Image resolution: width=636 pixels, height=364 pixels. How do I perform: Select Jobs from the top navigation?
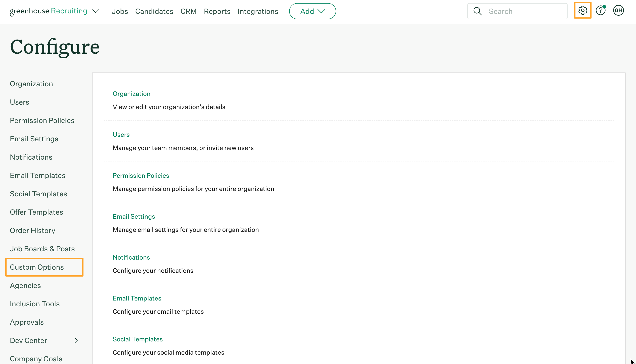pos(119,11)
